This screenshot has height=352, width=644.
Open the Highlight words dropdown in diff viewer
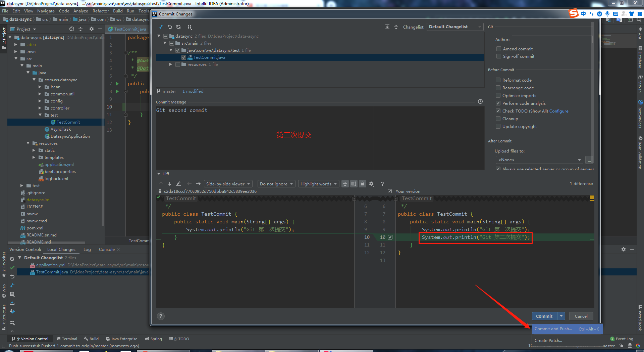pos(318,184)
